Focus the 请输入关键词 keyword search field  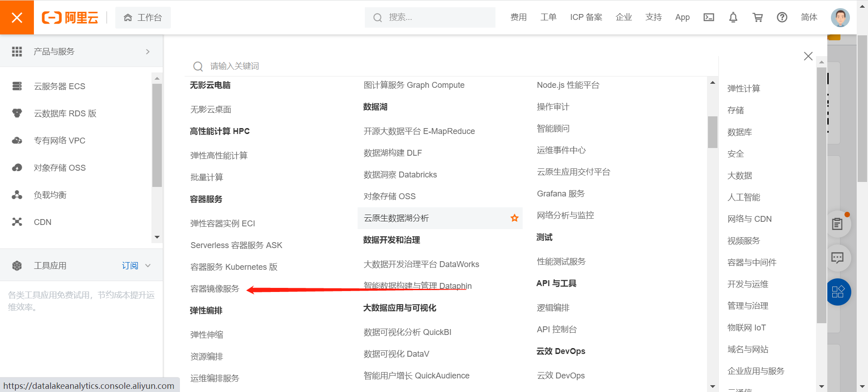point(452,66)
